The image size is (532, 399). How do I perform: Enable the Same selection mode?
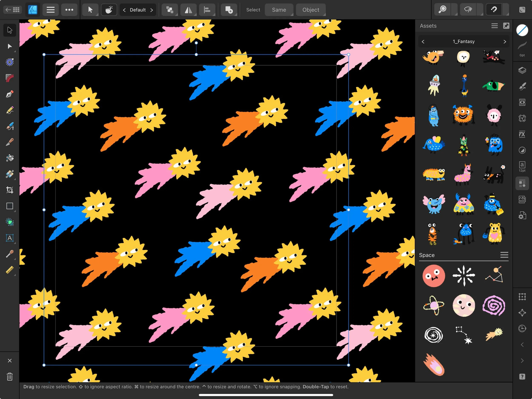[279, 10]
